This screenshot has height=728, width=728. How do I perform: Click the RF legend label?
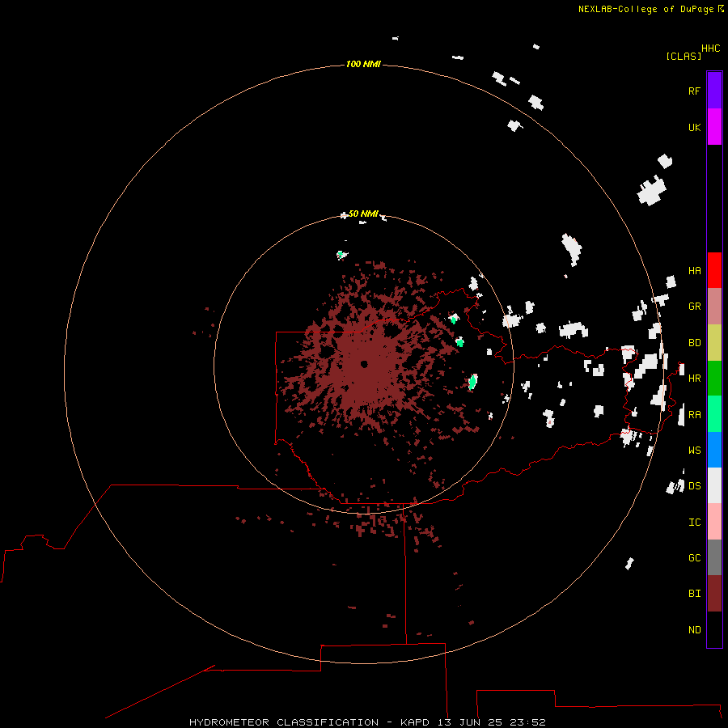694,91
